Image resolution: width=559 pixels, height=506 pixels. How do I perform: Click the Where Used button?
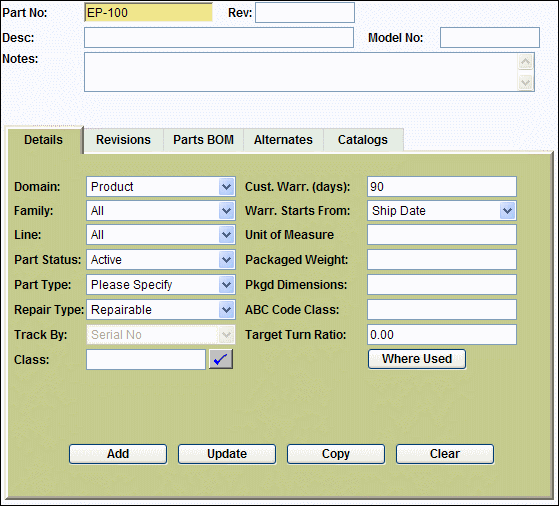[x=417, y=359]
